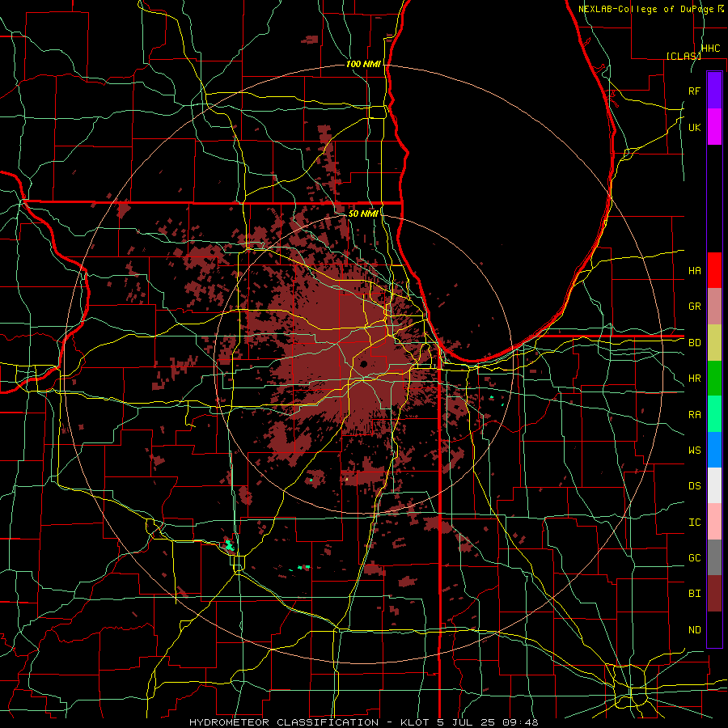Click the HHC product code label
728x728 pixels.
[710, 49]
